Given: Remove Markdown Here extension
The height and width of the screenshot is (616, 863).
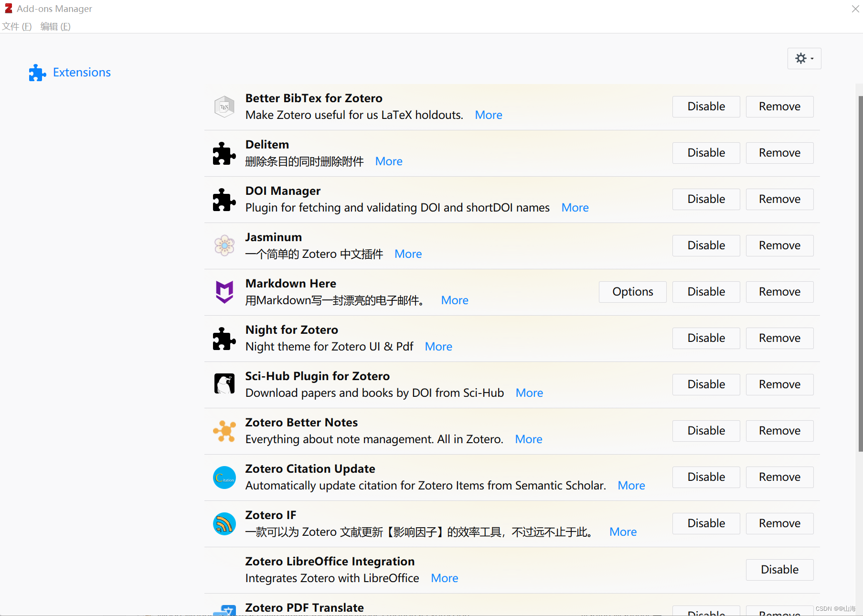Looking at the screenshot, I should pyautogui.click(x=779, y=292).
